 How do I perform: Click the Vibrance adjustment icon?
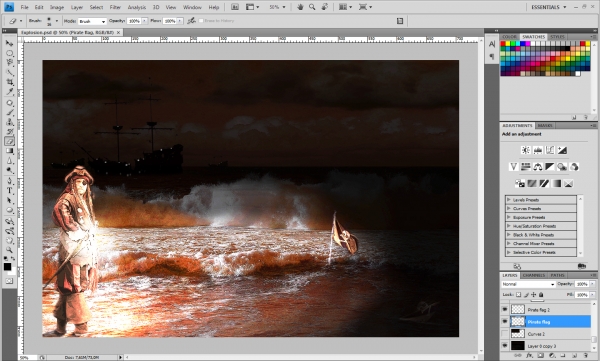pos(514,167)
